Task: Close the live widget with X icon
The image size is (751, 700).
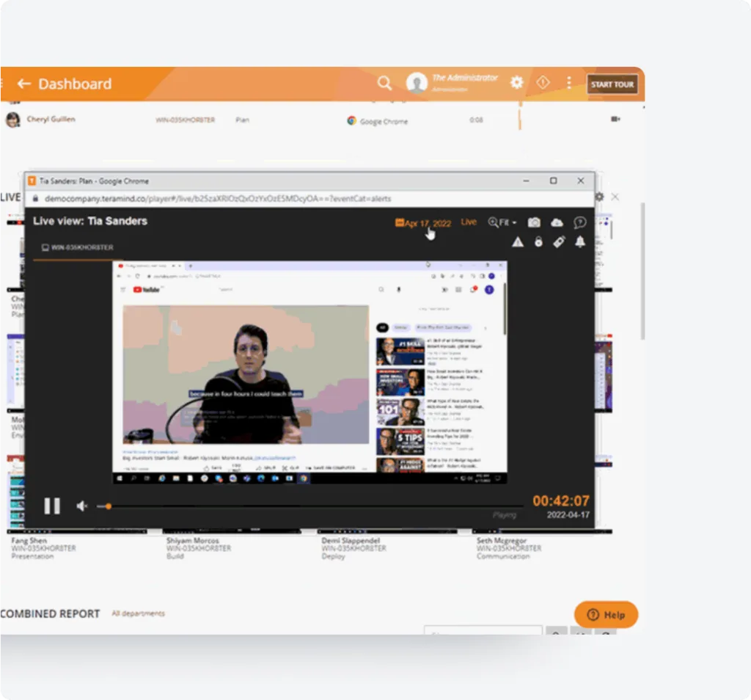Action: pyautogui.click(x=615, y=197)
